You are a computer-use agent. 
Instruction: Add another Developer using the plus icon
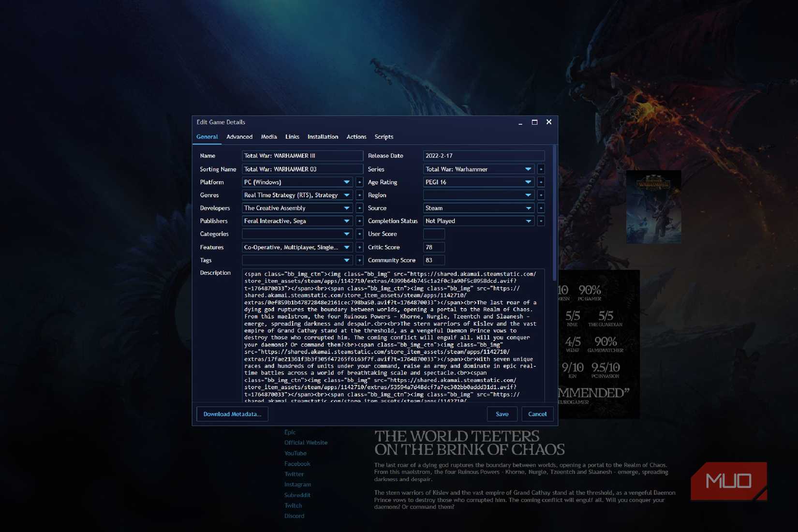(359, 208)
